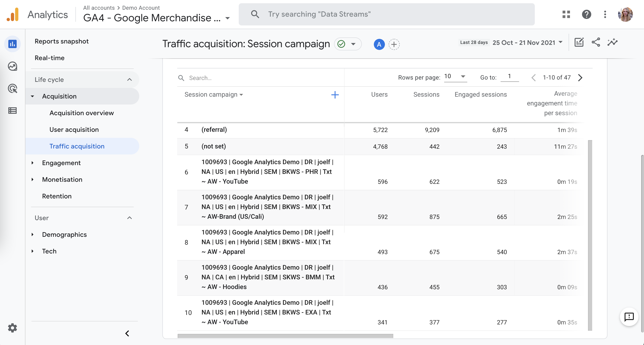
Task: Click the Customise report icon
Action: point(579,42)
